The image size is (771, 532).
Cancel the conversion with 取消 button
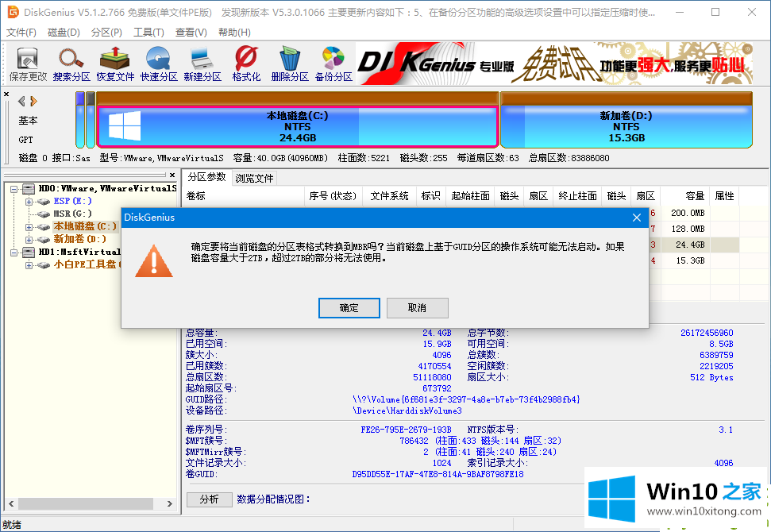coord(417,308)
